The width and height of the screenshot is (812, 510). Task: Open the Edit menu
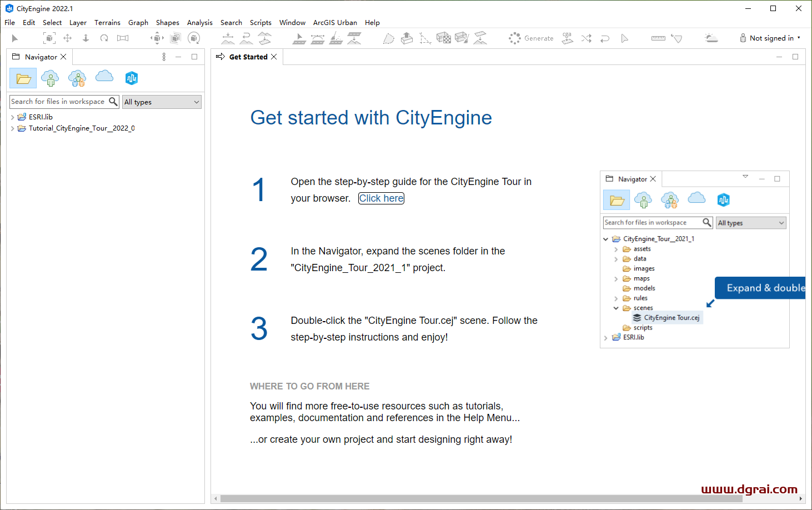(x=29, y=22)
